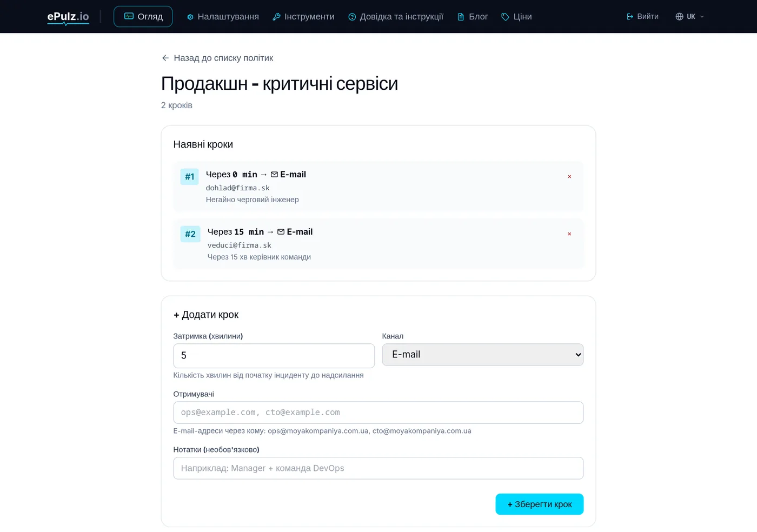Click the Ціни price tag icon
757x532 pixels.
click(x=505, y=17)
